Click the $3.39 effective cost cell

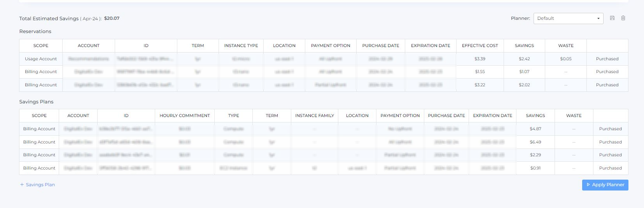pos(480,59)
